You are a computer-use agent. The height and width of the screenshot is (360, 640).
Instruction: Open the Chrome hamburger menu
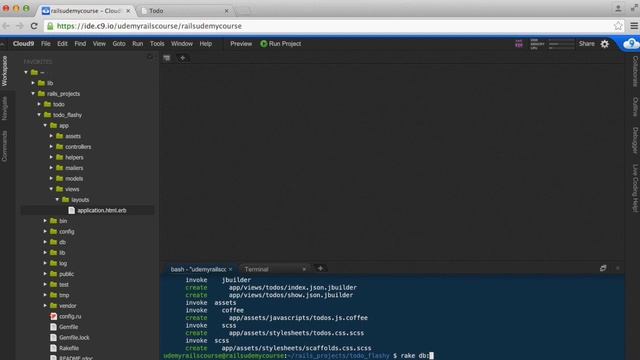pos(634,26)
